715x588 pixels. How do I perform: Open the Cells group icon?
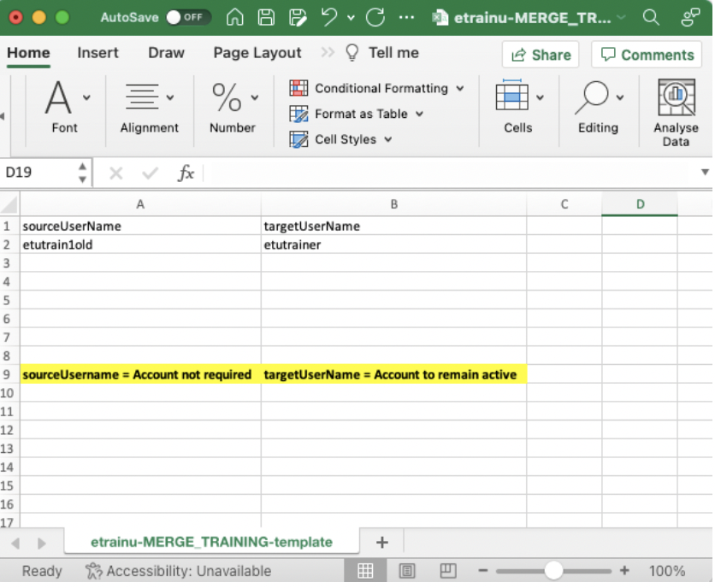512,95
